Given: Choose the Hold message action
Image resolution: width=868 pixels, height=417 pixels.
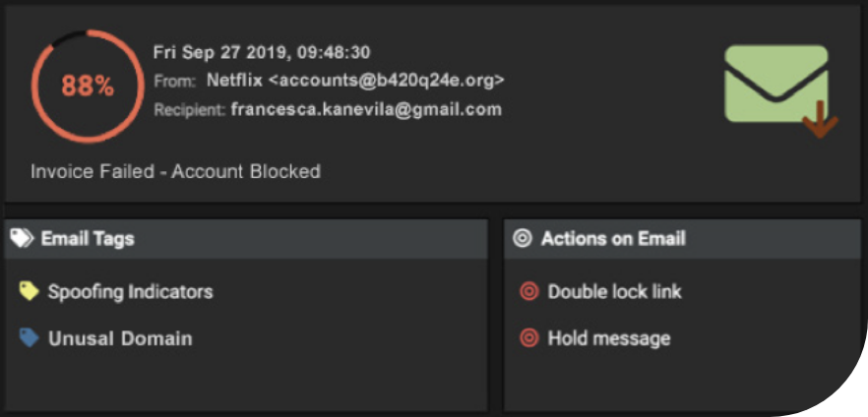Looking at the screenshot, I should coord(609,338).
